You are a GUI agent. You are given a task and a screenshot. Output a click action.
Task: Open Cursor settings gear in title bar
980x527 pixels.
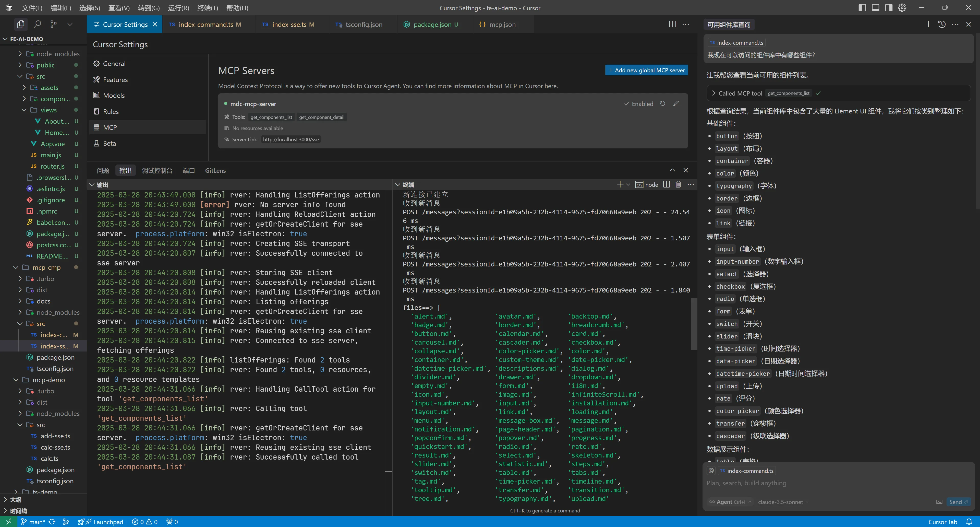coord(902,8)
